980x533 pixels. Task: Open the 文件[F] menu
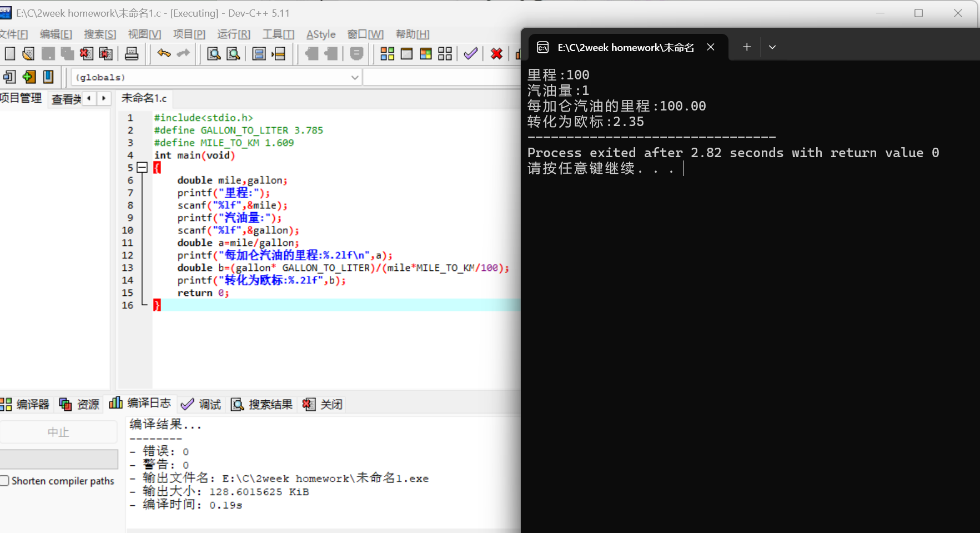(13, 34)
